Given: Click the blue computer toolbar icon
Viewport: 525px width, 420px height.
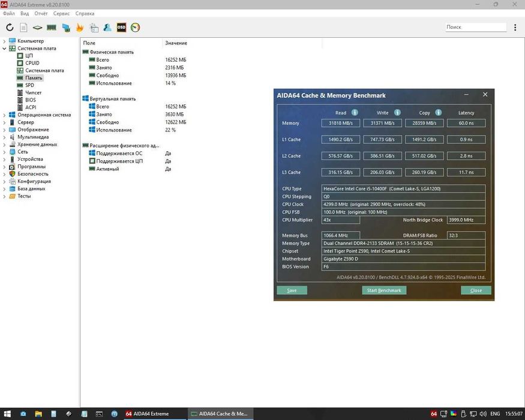Looking at the screenshot, I should [66, 28].
